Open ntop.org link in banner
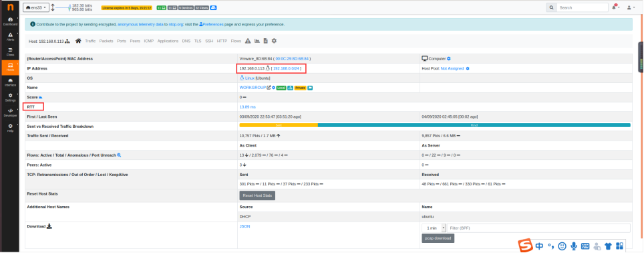 (176, 24)
